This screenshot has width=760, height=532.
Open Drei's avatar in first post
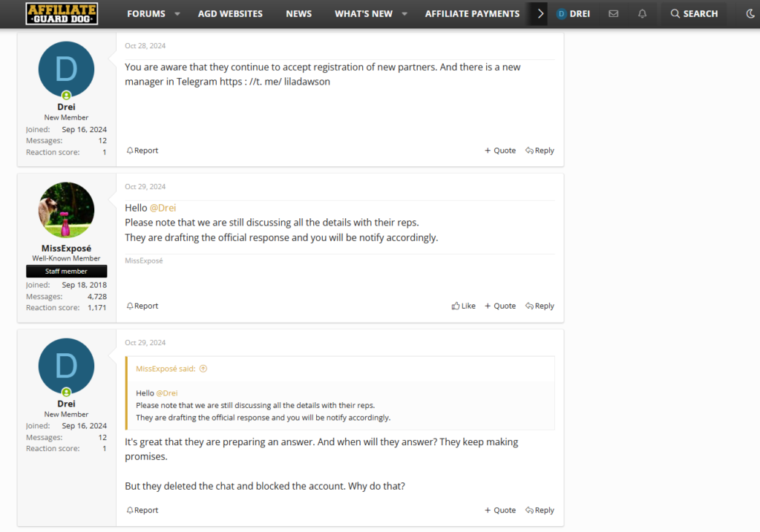click(x=66, y=69)
